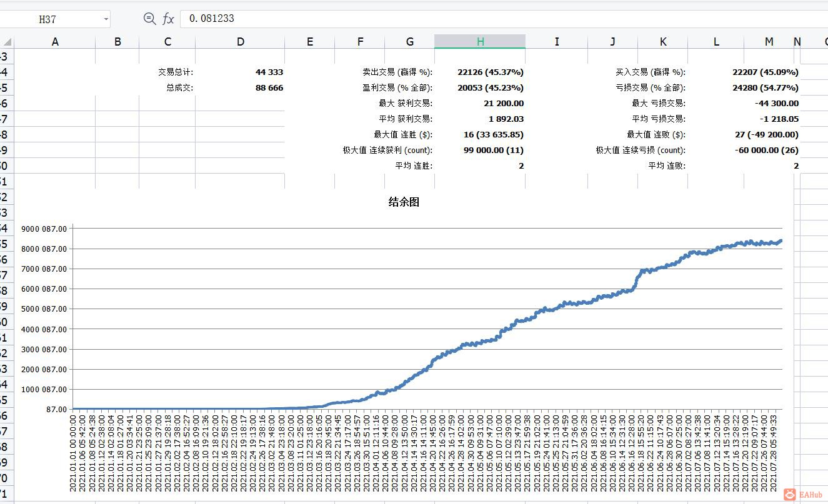Click the 最大 亏损交易 label cell
Viewport: 828px width, 504px height.
[x=659, y=104]
